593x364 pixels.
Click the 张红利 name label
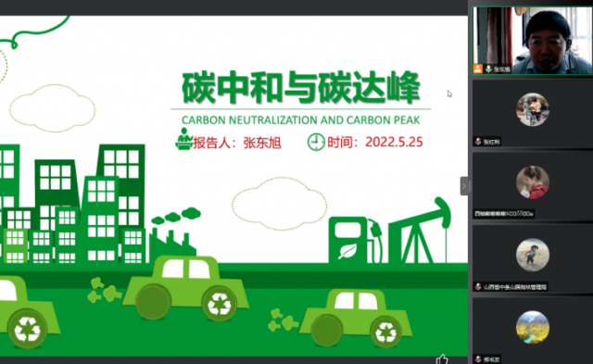click(x=491, y=142)
